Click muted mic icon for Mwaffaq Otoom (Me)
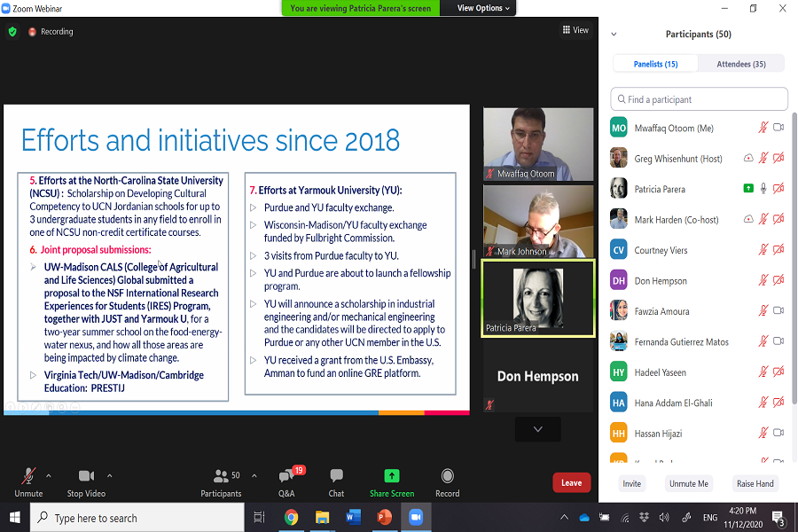798x532 pixels. [x=763, y=128]
